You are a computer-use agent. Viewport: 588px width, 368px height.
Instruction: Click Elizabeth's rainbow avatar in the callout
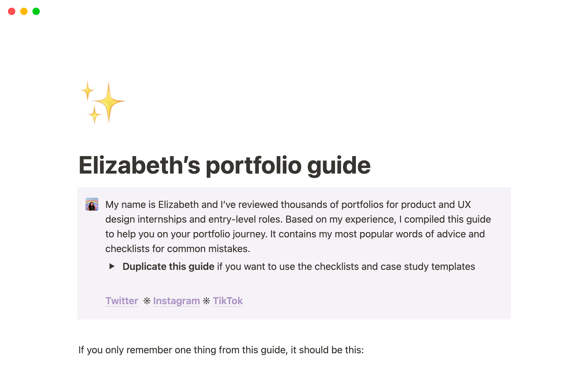(x=92, y=204)
